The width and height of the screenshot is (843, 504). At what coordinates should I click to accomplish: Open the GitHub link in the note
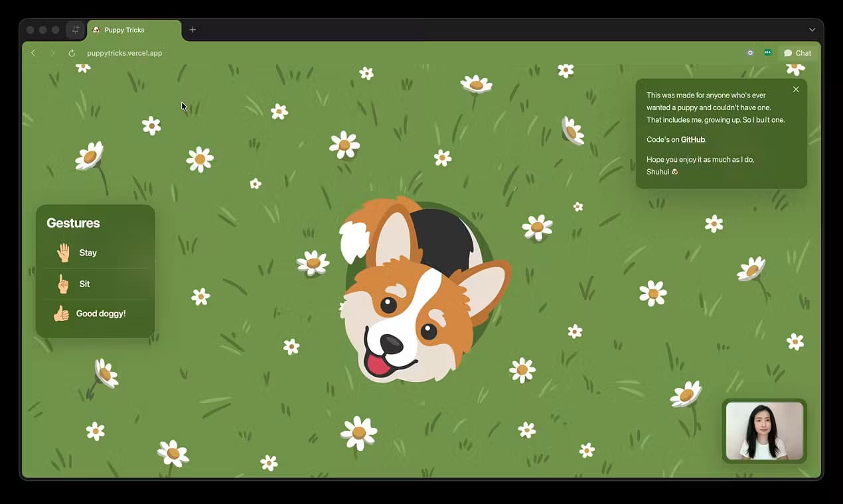(693, 140)
